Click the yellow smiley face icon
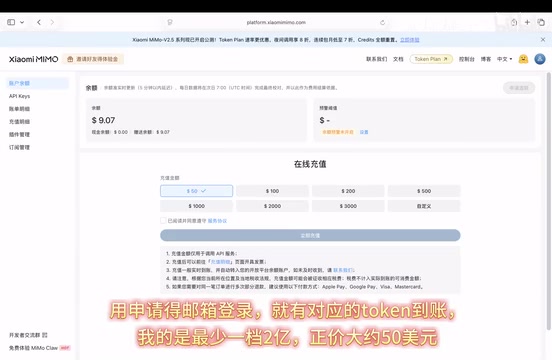Screen dimensions: 552x360 pyautogui.click(x=523, y=59)
